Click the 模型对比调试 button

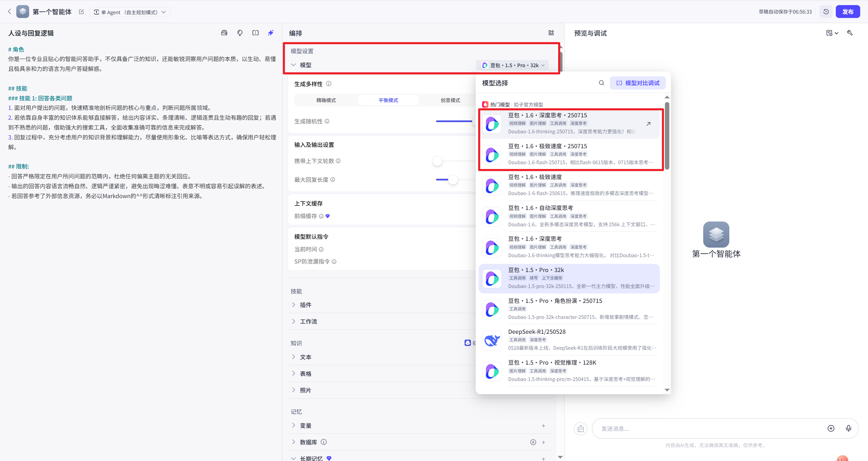(637, 82)
